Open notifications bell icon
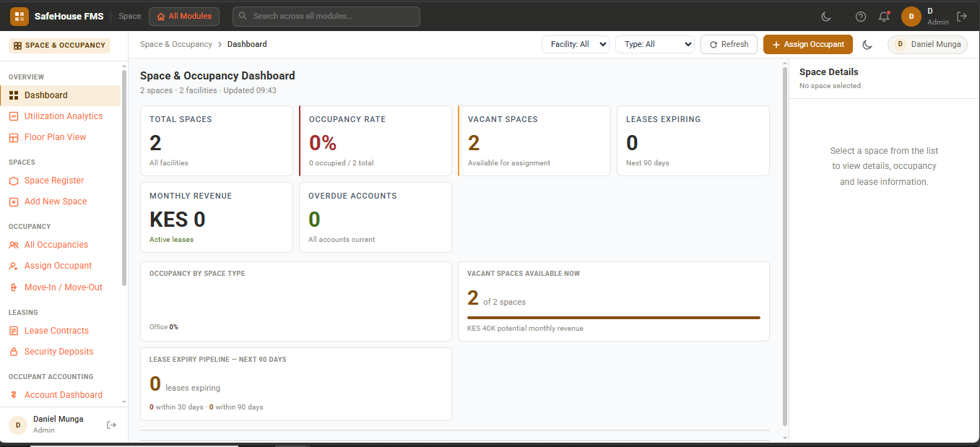 point(883,17)
